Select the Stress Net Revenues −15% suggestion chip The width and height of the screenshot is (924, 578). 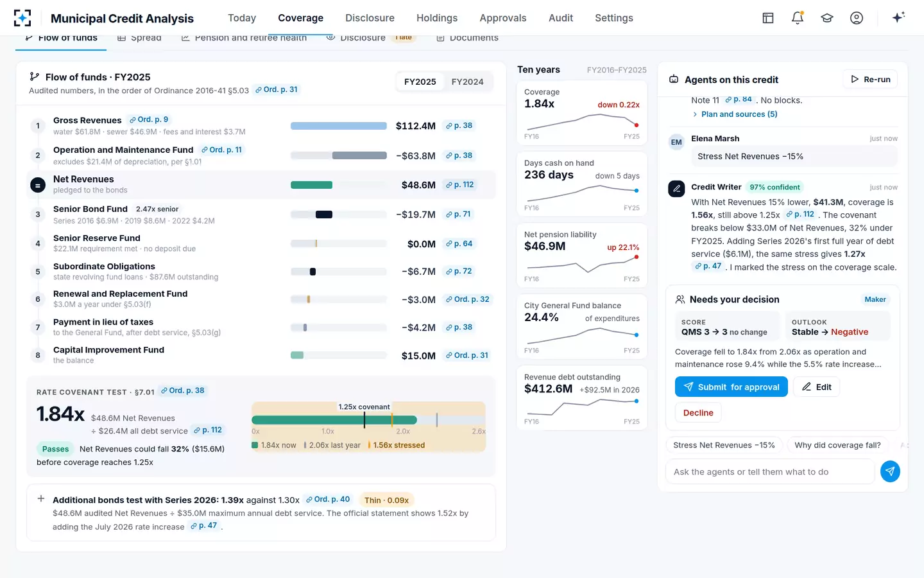(x=724, y=445)
